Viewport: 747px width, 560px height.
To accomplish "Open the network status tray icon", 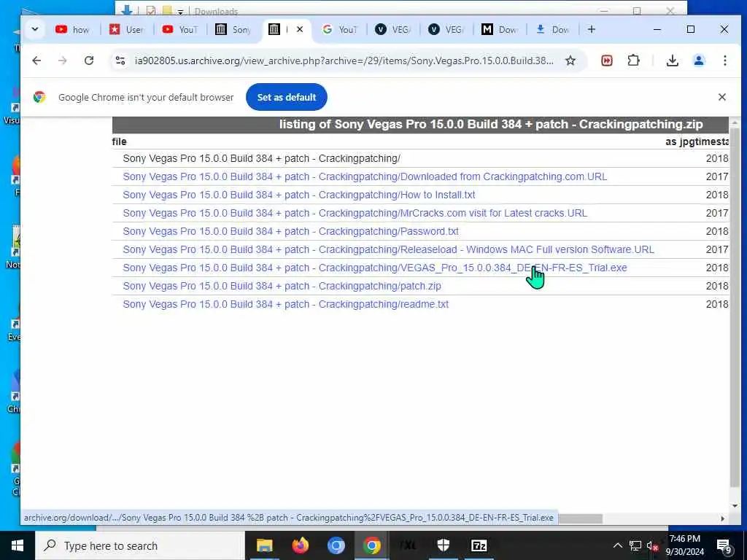I will click(x=635, y=545).
